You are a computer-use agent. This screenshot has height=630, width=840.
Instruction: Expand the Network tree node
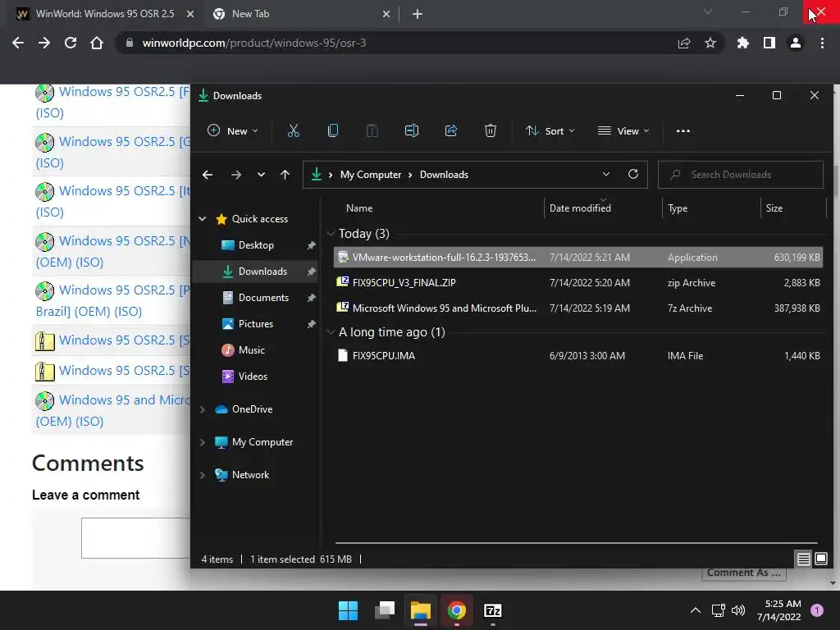[202, 475]
